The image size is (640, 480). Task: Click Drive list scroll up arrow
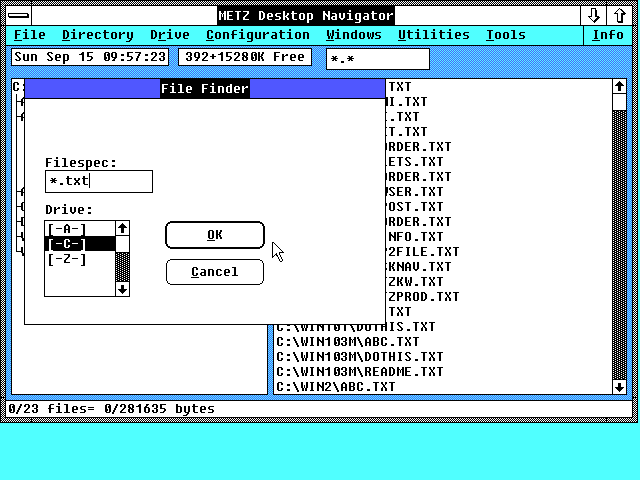click(122, 228)
